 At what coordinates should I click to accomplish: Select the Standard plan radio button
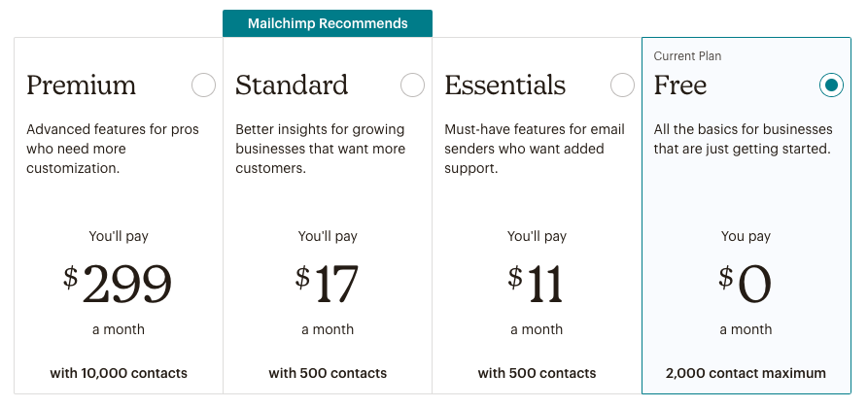413,85
